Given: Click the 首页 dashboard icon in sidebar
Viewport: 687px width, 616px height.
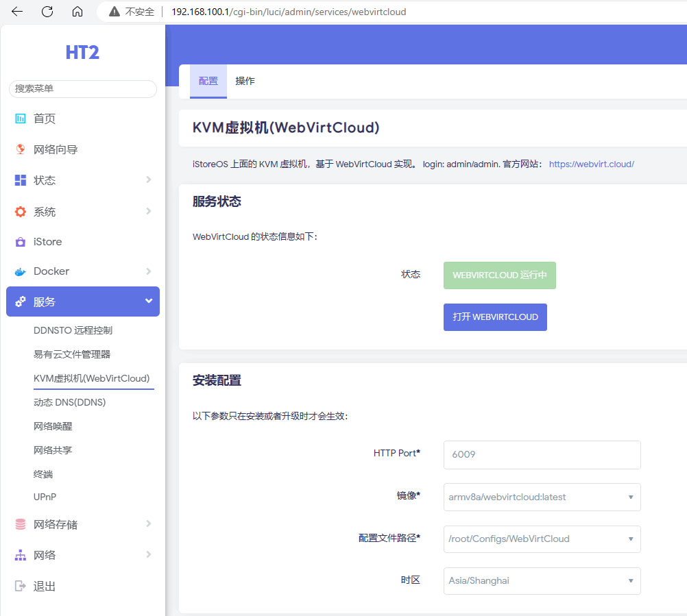Looking at the screenshot, I should 21,119.
